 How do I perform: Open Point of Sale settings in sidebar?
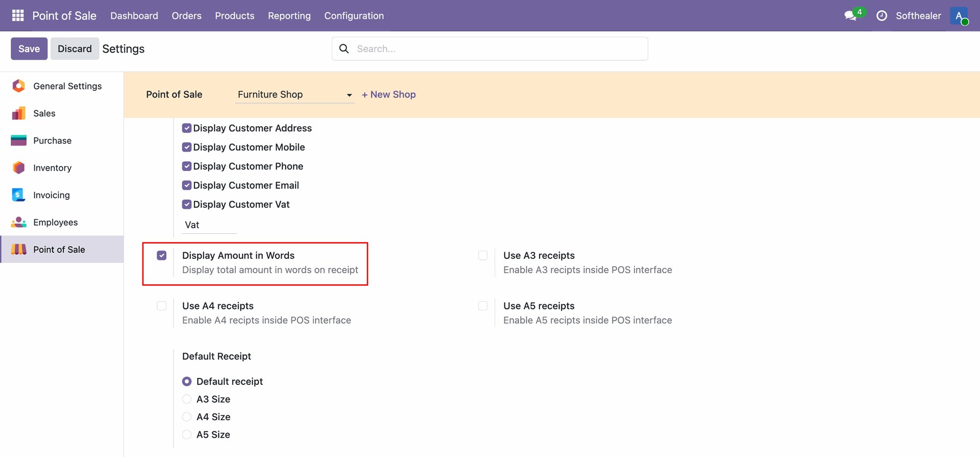62,249
